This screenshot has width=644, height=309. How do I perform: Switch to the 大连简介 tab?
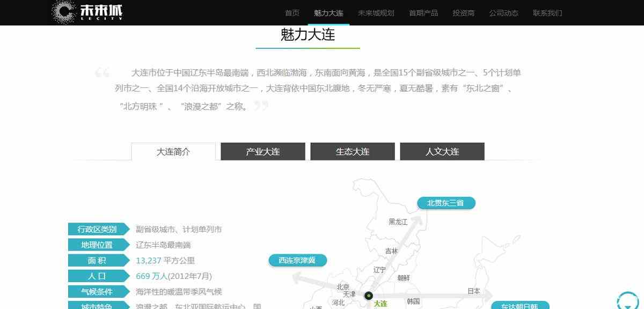pyautogui.click(x=173, y=152)
